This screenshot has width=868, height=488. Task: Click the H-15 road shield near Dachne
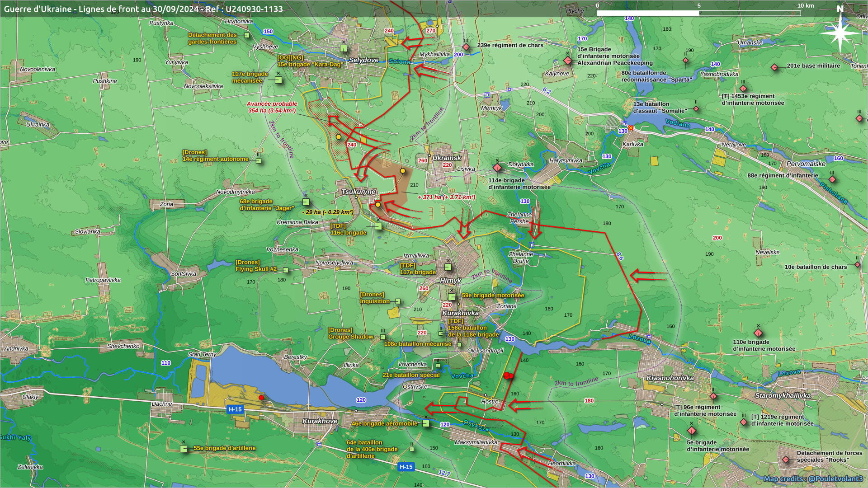[235, 409]
